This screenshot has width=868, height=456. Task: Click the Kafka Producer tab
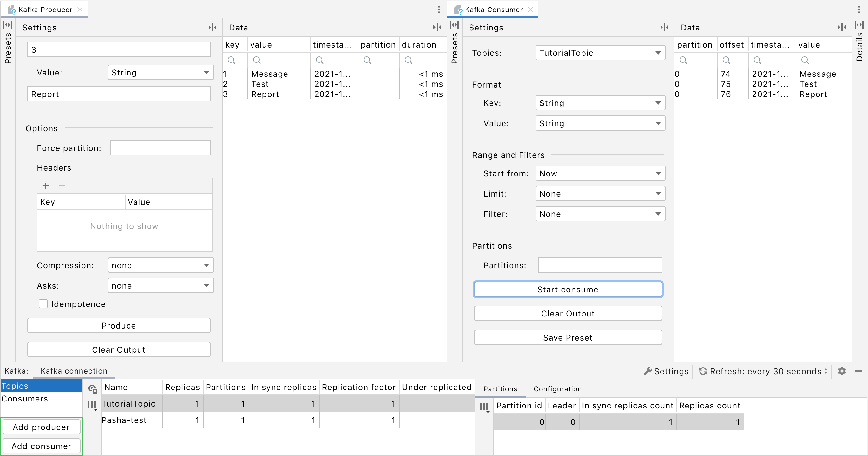(x=44, y=8)
